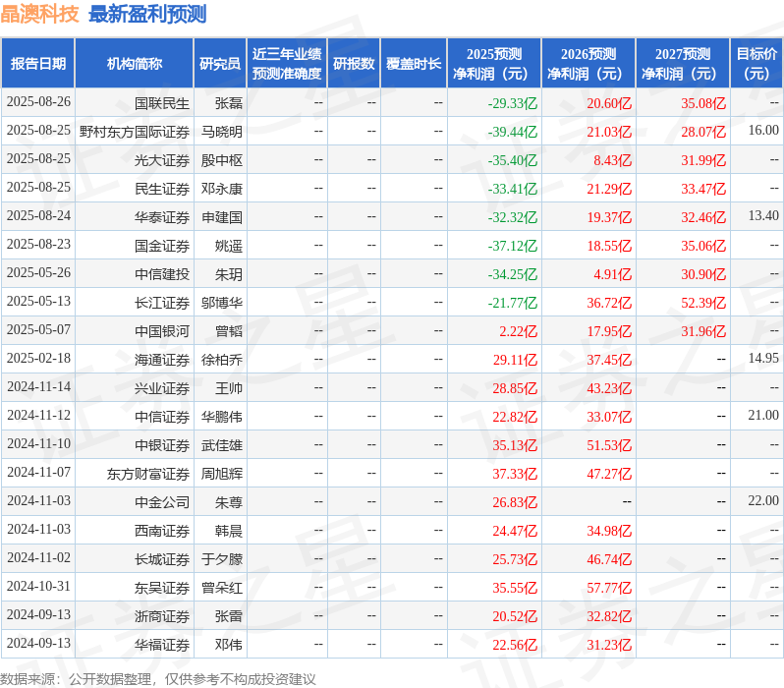The height and width of the screenshot is (688, 784).
Task: Click the 2026预测净利润 column header
Action: 588,64
